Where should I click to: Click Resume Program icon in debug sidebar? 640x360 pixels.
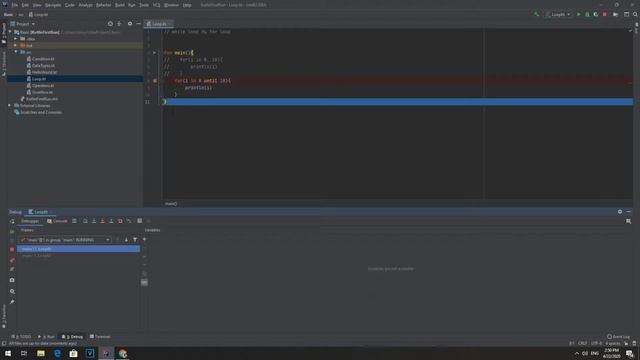[x=12, y=231]
